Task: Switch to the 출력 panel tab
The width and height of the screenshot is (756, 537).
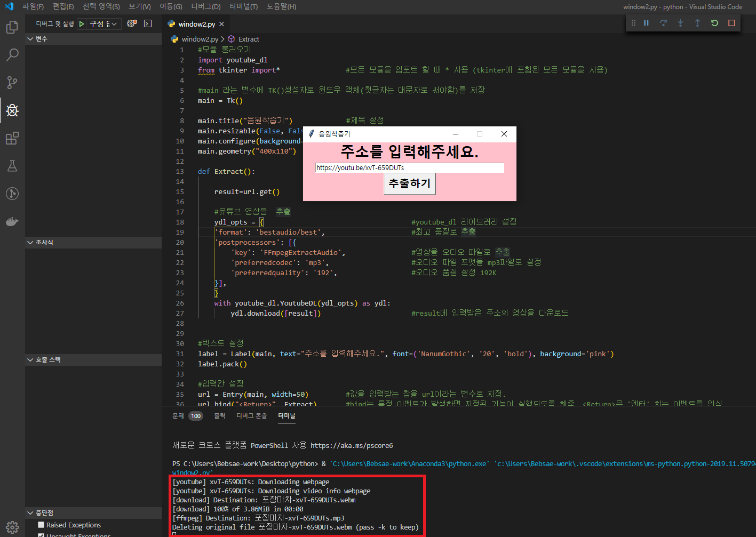Action: click(220, 416)
